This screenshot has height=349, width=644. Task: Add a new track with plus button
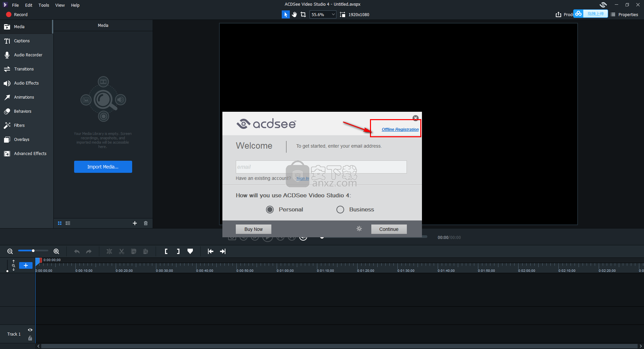point(26,265)
